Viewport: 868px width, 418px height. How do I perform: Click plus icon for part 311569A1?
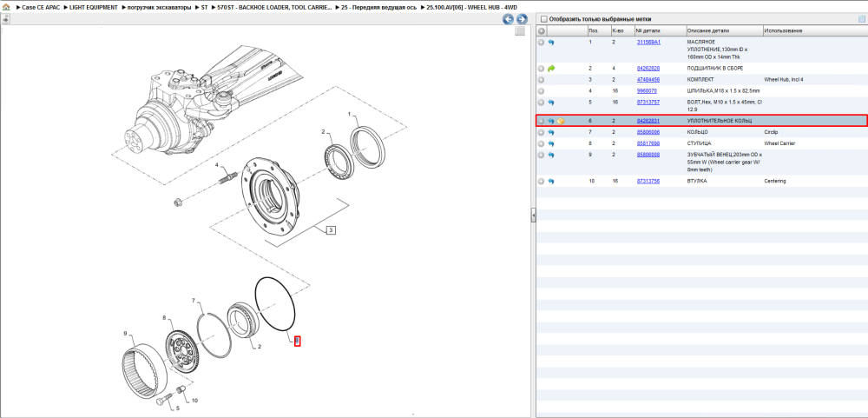click(541, 42)
